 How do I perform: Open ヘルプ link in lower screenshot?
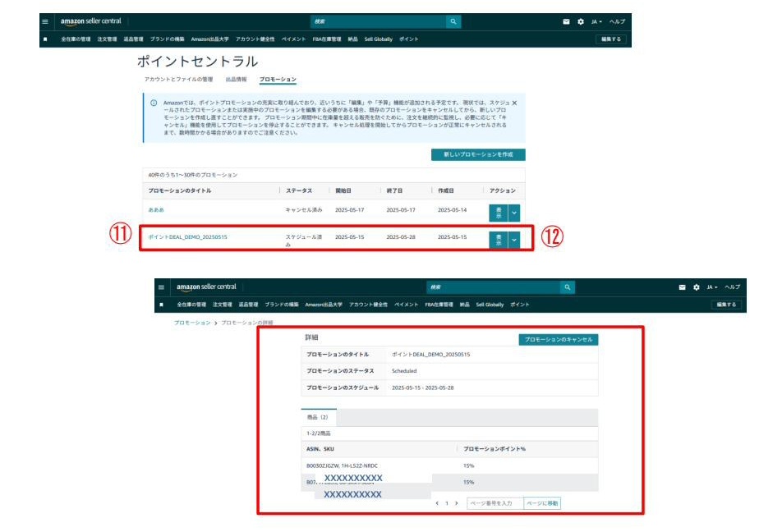coord(733,287)
